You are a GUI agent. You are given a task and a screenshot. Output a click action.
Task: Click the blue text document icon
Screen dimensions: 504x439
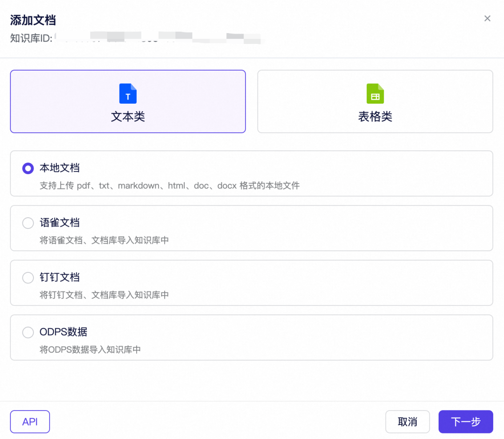point(128,93)
